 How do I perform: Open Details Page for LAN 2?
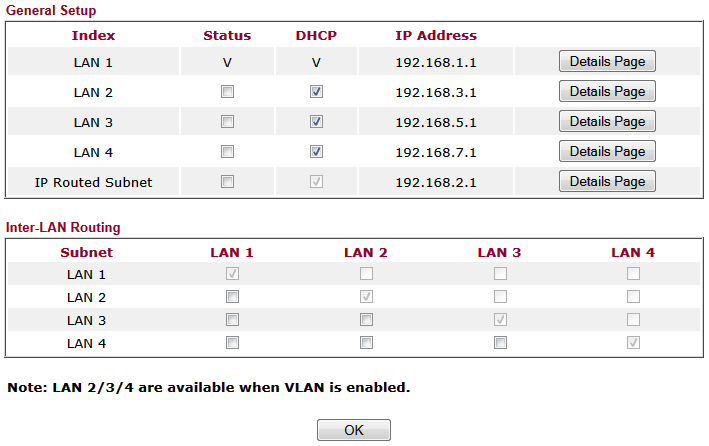coord(607,92)
